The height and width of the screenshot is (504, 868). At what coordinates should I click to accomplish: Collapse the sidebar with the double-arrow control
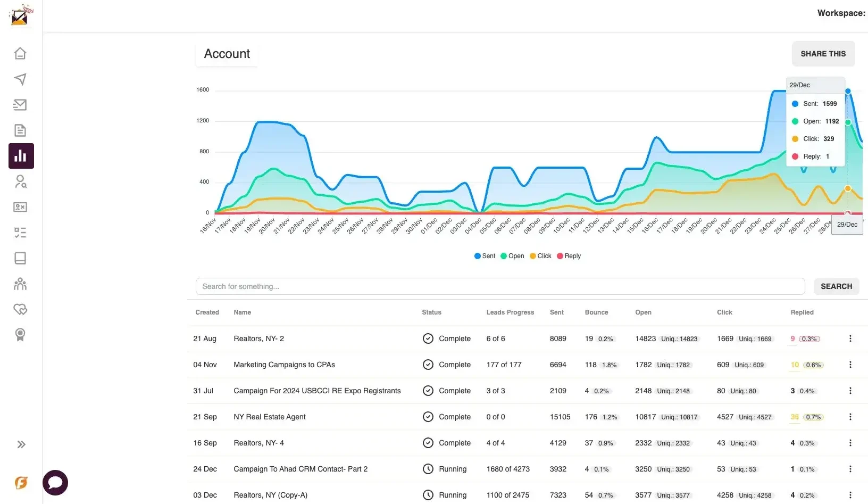[x=21, y=444]
